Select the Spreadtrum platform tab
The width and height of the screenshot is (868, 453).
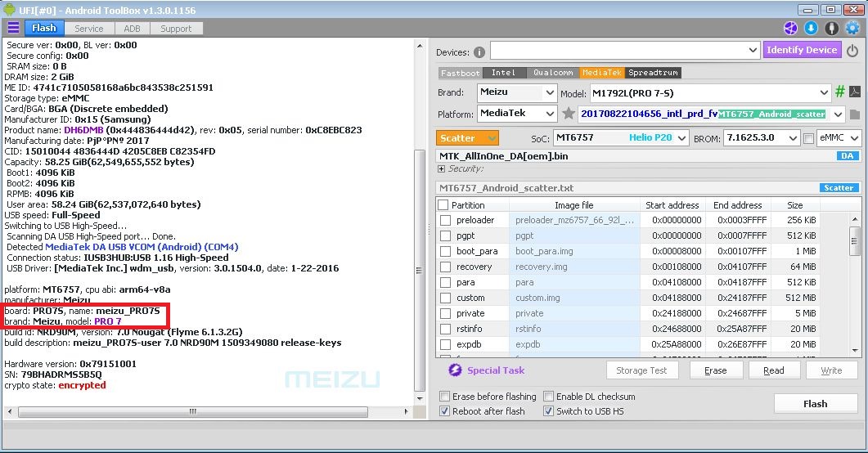(x=653, y=73)
